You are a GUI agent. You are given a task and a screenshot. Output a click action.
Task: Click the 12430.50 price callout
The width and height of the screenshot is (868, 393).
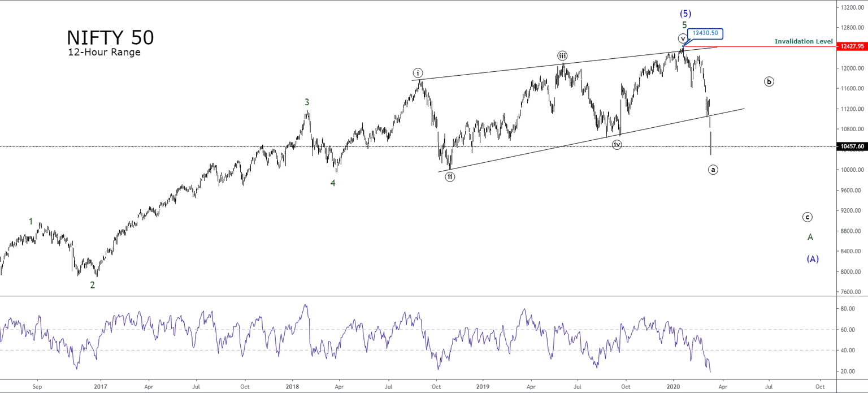[x=705, y=33]
